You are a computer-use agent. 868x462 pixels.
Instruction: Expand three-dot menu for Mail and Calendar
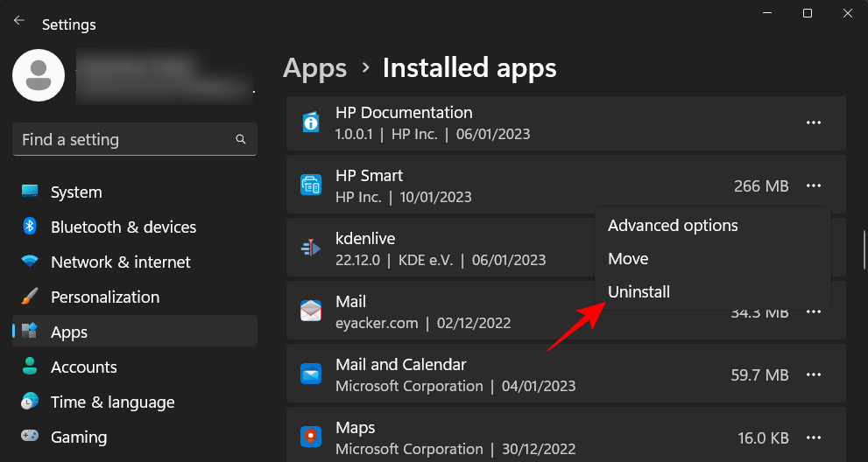(x=814, y=374)
